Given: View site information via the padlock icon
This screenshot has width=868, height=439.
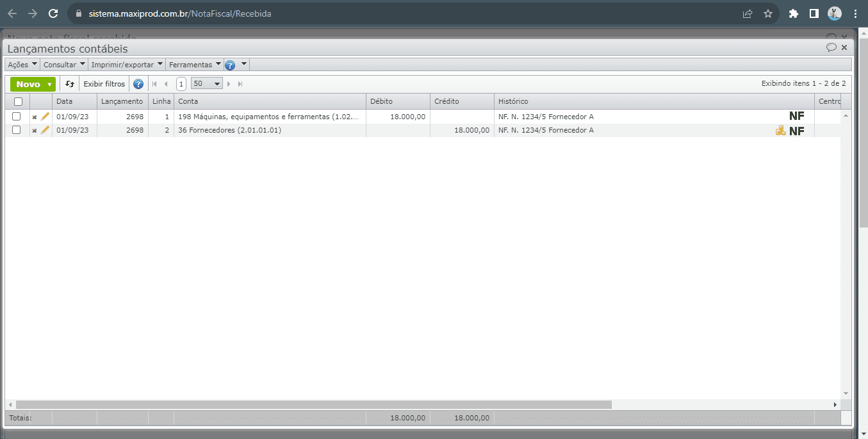Looking at the screenshot, I should pyautogui.click(x=79, y=13).
